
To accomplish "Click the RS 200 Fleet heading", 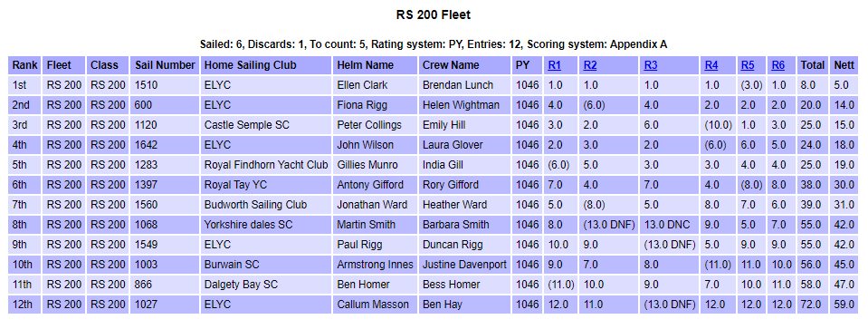I will pyautogui.click(x=434, y=15).
